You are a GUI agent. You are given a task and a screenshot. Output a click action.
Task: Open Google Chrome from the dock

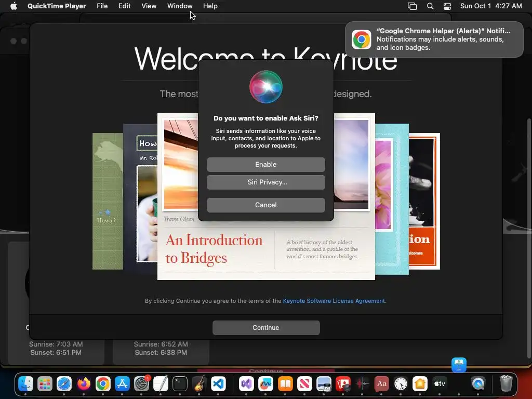[103, 384]
